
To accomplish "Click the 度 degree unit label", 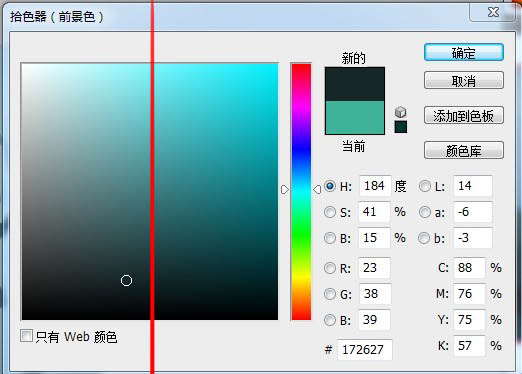I will [x=400, y=186].
